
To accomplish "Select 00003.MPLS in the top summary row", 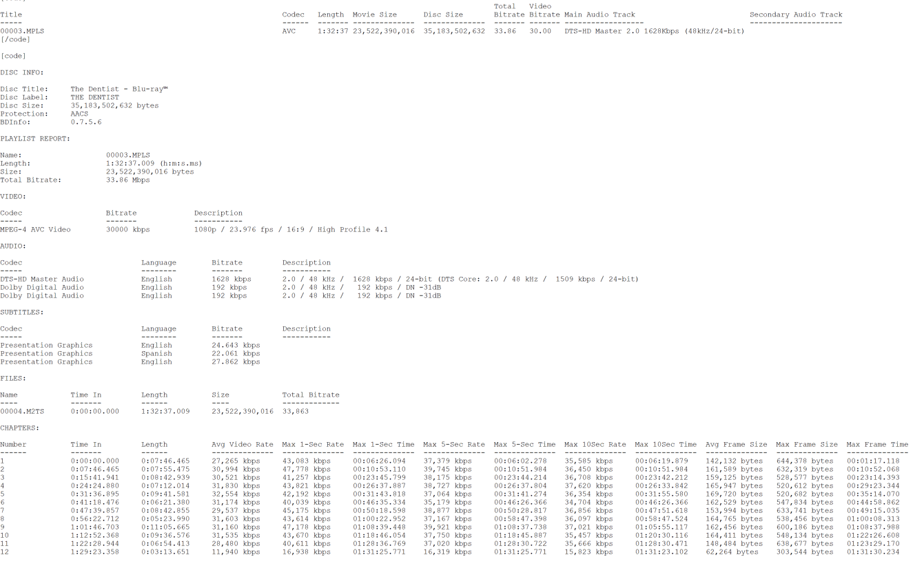I will coord(22,31).
